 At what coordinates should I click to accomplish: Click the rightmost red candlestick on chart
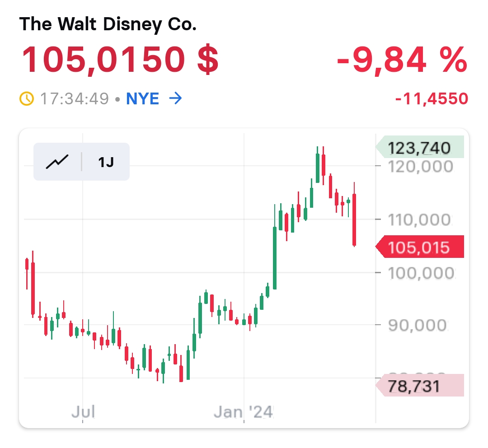(x=355, y=219)
